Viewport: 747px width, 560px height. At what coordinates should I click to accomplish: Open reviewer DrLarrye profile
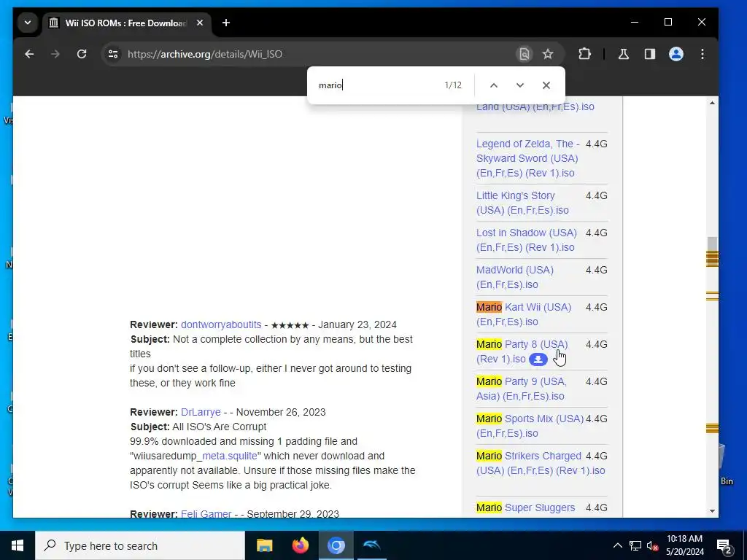[201, 412]
